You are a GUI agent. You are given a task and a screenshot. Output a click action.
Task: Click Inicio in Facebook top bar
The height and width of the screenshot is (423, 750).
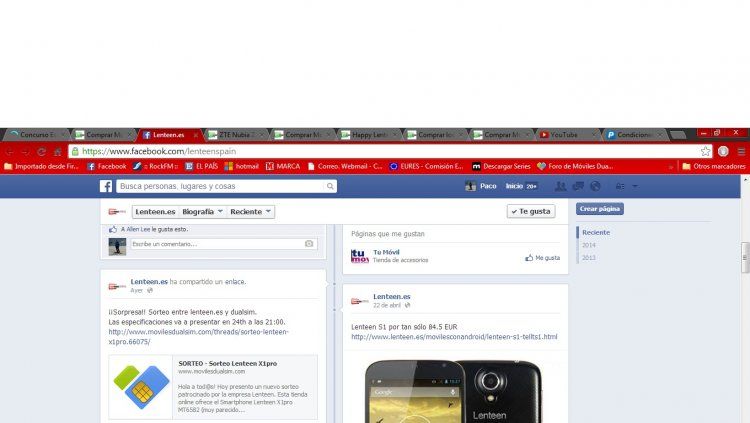pos(514,186)
